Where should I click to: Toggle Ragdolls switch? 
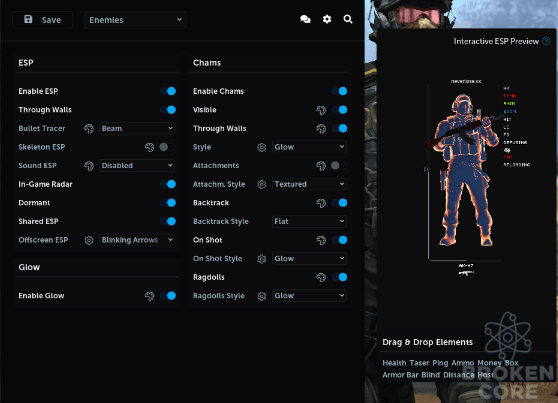point(339,277)
